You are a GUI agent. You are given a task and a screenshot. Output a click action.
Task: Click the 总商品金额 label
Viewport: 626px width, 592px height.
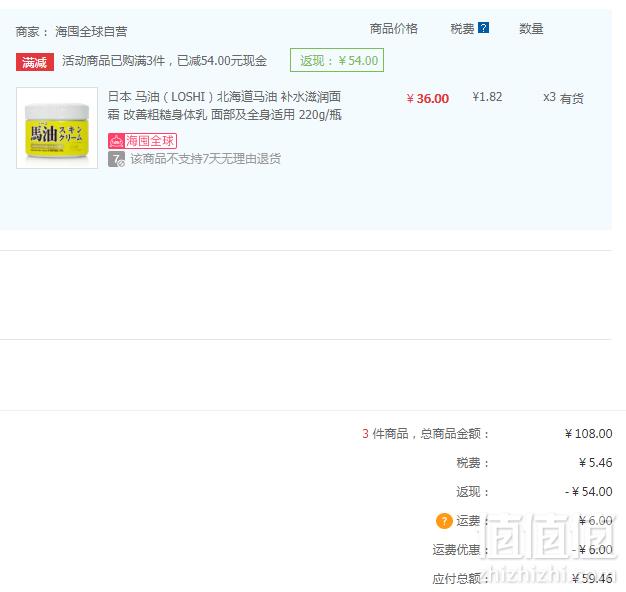pyautogui.click(x=454, y=434)
